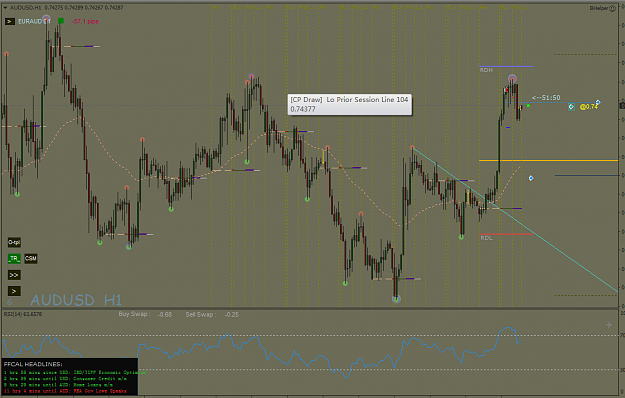Image resolution: width=625 pixels, height=398 pixels.
Task: Click the circled swing-low marker at chart bottom
Action: pos(396,299)
